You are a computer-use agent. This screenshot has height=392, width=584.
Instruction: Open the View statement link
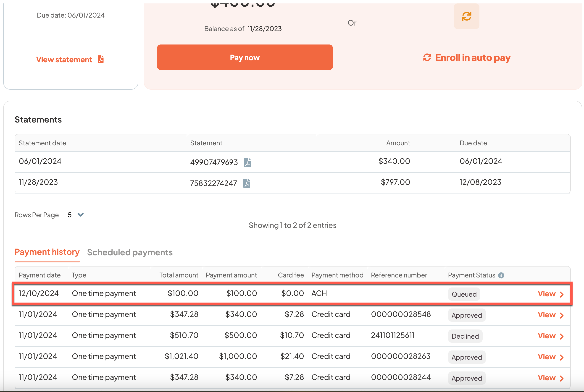click(x=64, y=60)
